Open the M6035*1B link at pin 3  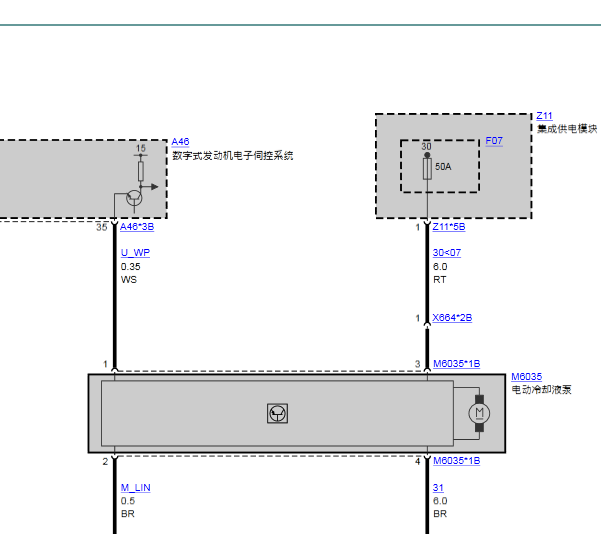[456, 363]
